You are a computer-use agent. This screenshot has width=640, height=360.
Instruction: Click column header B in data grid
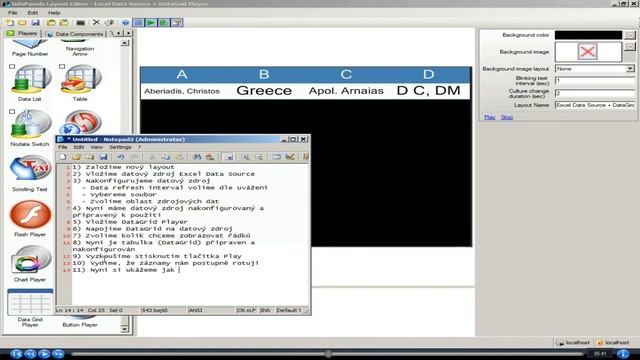click(x=264, y=74)
